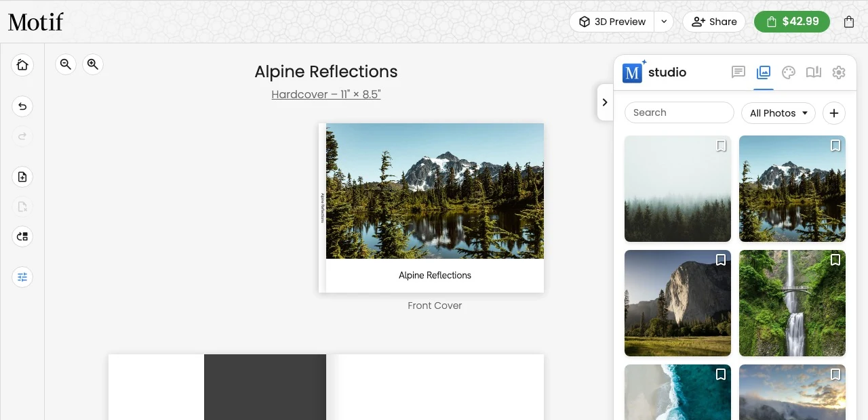Bookmark the foggy forest photo

point(721,146)
